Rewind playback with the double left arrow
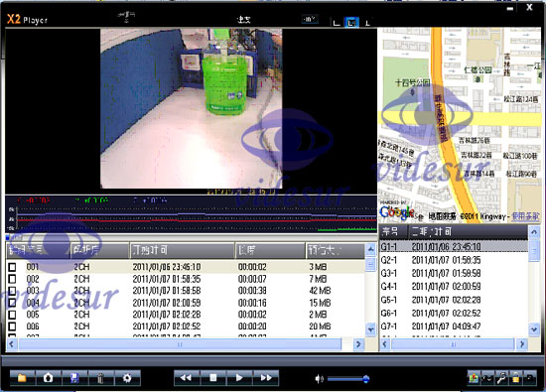Image resolution: width=546 pixels, height=392 pixels. coord(187,378)
